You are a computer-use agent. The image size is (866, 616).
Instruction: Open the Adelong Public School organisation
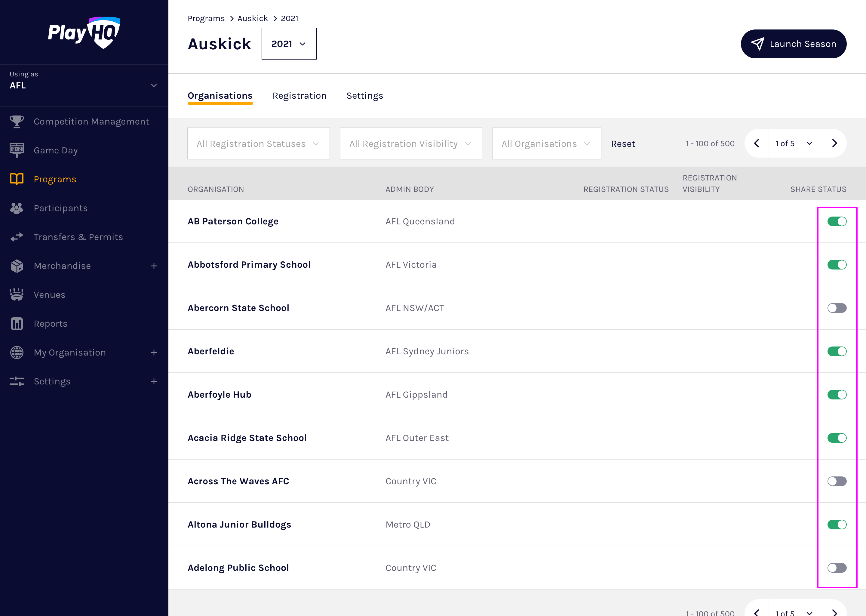click(x=238, y=568)
